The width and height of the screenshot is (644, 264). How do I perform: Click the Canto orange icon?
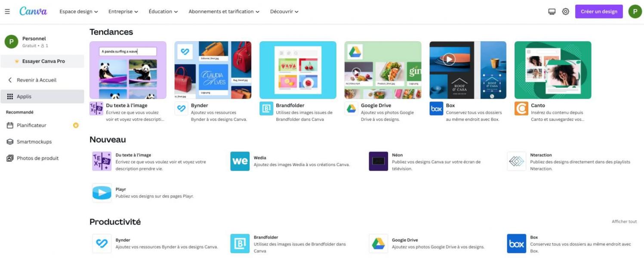[x=521, y=109]
